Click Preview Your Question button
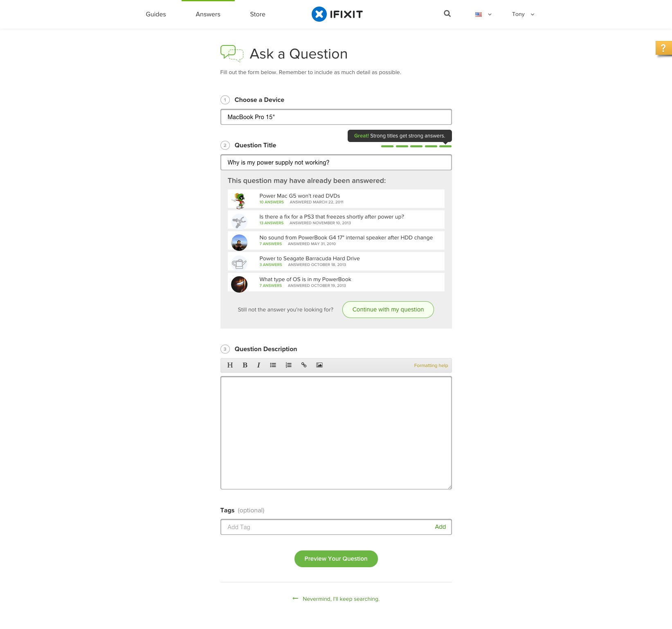Screen dimensions: 672x629 [x=336, y=559]
